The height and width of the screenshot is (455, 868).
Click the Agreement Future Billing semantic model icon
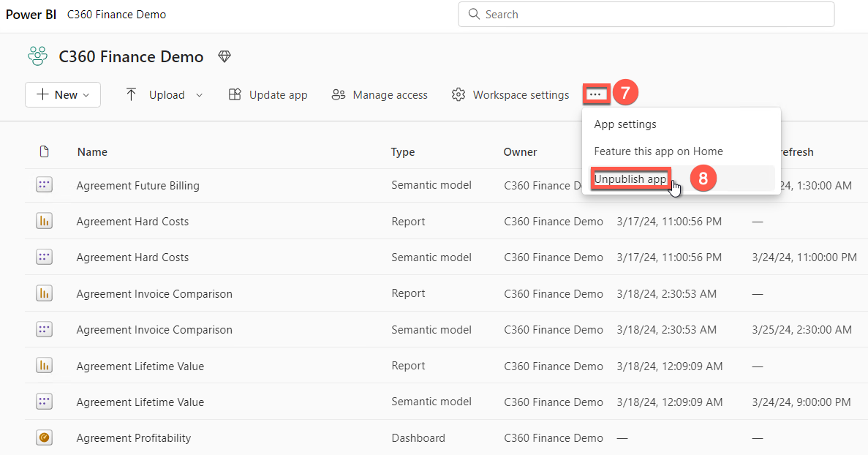click(x=44, y=186)
